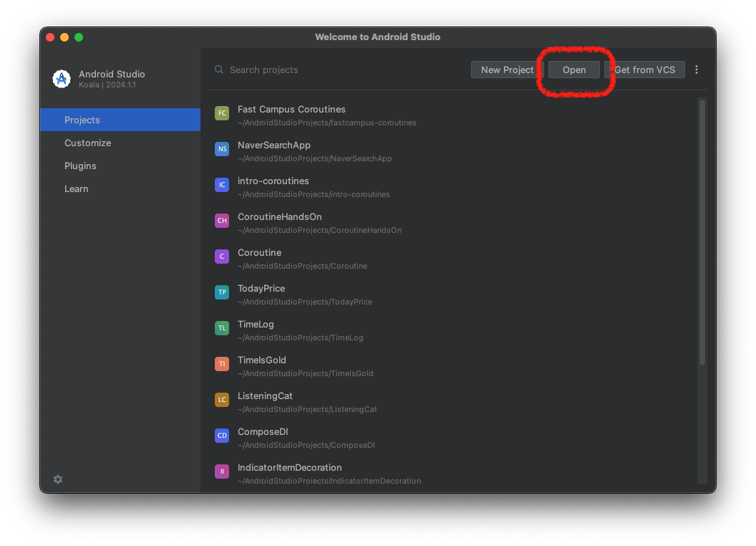756x546 pixels.
Task: Create a New Project
Action: tap(507, 70)
